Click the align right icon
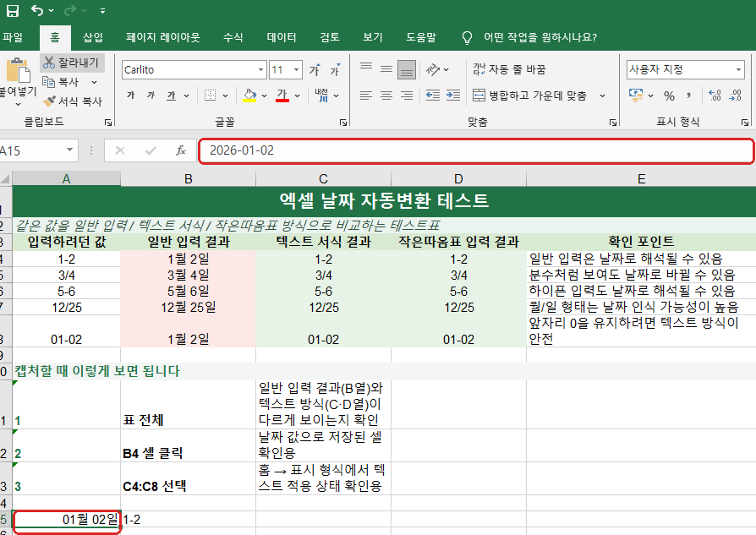This screenshot has height=535, width=756. (x=407, y=96)
